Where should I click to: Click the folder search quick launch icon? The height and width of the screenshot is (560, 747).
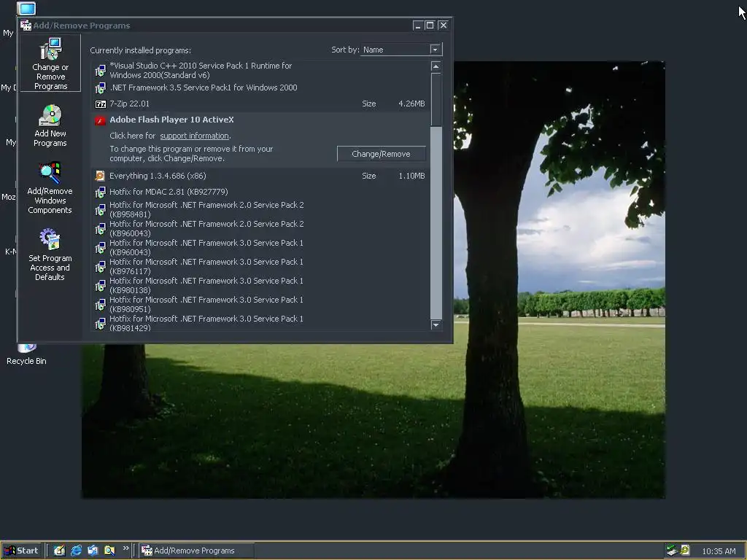point(109,551)
